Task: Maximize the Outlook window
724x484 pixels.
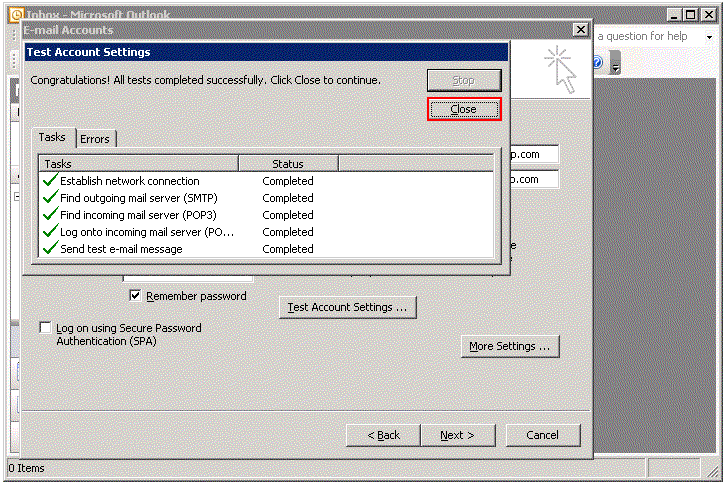Action: (691, 15)
